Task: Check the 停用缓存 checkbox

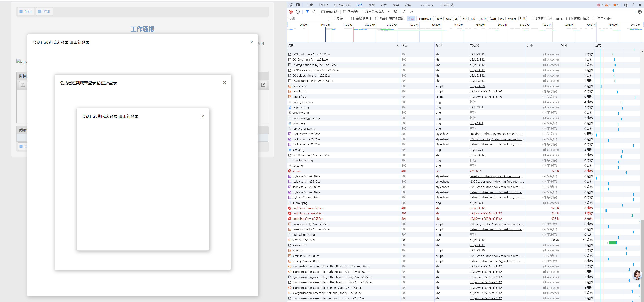Action: coord(345,12)
